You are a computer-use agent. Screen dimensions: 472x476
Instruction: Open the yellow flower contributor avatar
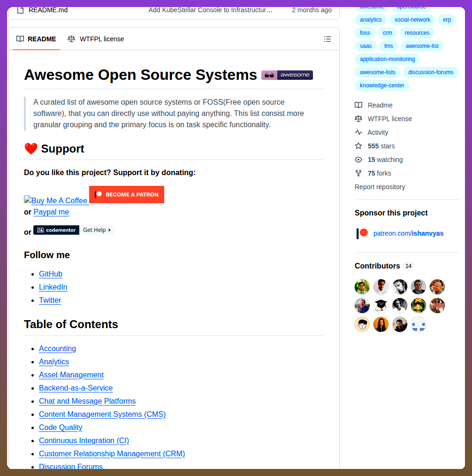coord(419,306)
